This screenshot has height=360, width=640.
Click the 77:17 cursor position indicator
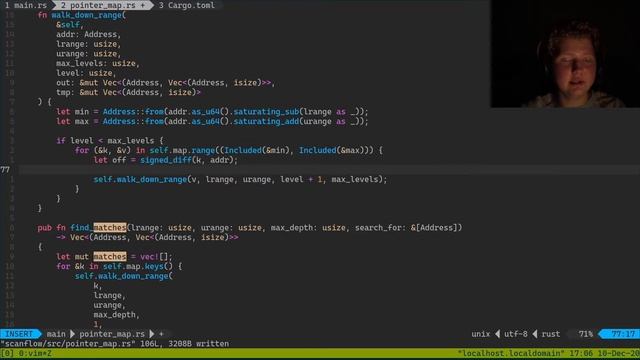(623, 334)
